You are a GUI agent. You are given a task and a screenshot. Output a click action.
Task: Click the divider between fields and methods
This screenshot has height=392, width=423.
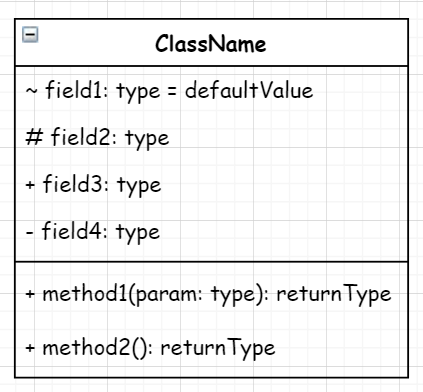click(x=211, y=262)
